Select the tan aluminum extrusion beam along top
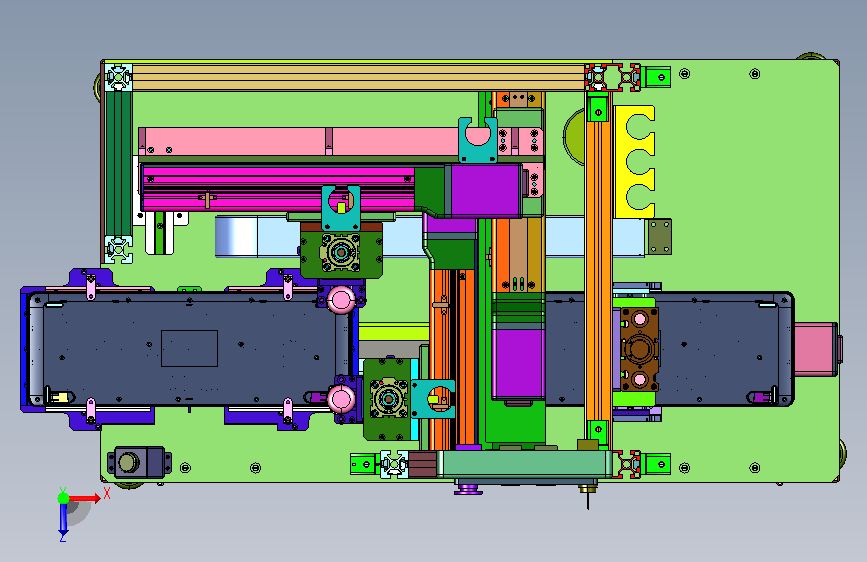This screenshot has width=867, height=562. (x=358, y=77)
